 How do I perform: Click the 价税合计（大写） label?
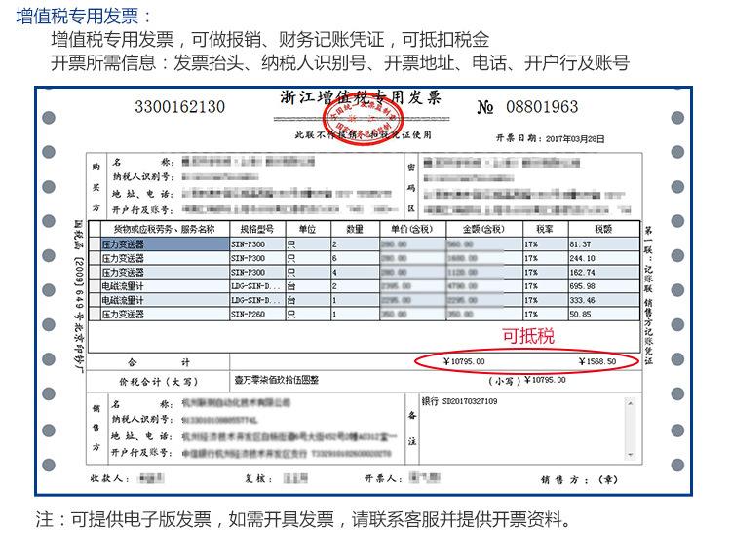(159, 382)
